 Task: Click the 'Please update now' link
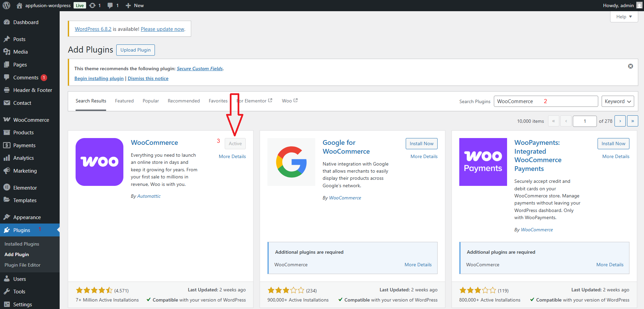point(162,29)
